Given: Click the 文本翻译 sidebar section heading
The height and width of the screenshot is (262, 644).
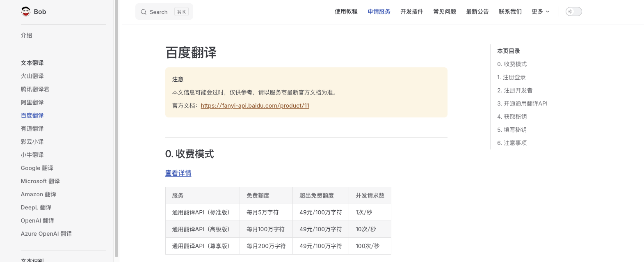Looking at the screenshot, I should click(x=32, y=63).
